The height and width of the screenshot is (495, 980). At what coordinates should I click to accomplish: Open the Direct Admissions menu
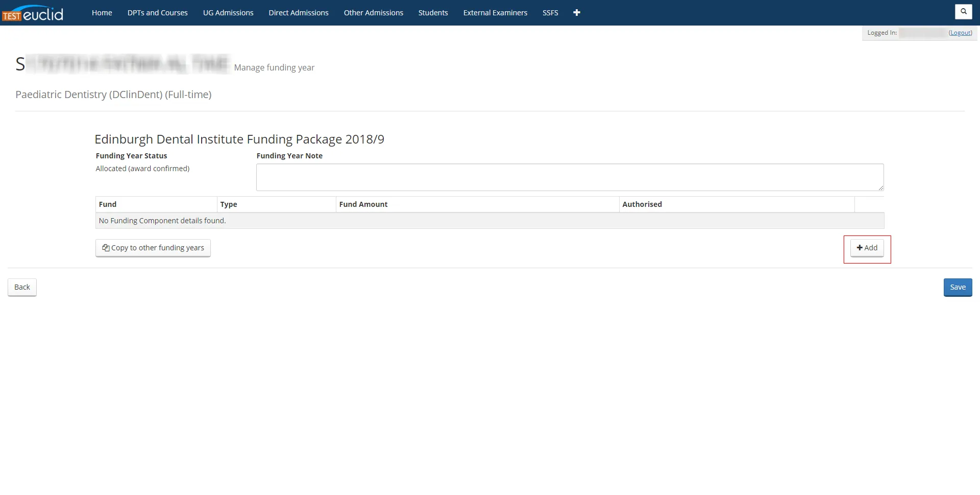click(298, 13)
